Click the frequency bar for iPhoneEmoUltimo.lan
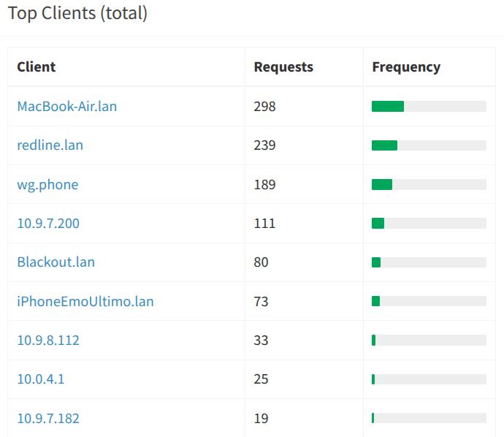504x437 pixels. (429, 301)
